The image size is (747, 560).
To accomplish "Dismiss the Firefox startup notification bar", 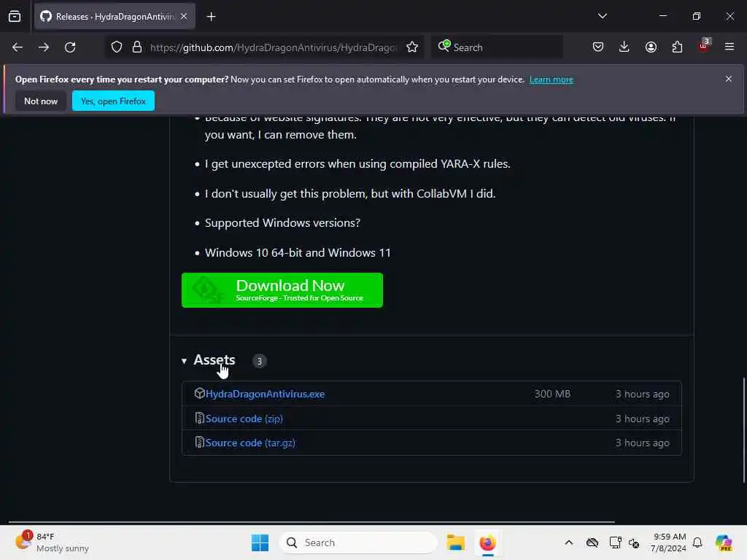I will tap(729, 79).
